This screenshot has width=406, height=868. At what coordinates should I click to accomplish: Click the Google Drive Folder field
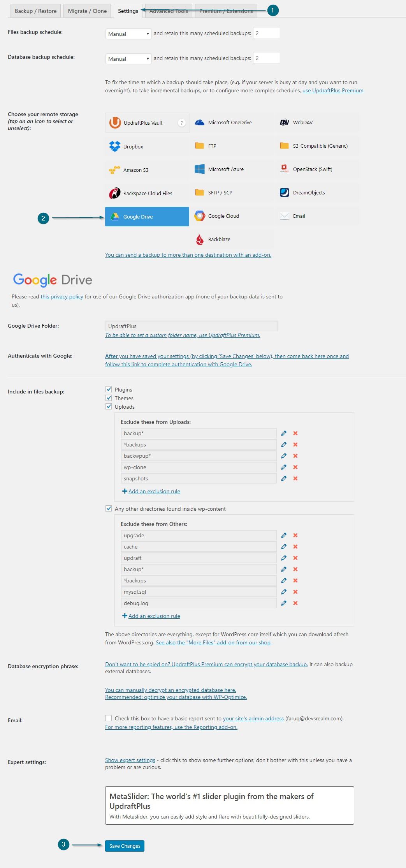pos(191,326)
